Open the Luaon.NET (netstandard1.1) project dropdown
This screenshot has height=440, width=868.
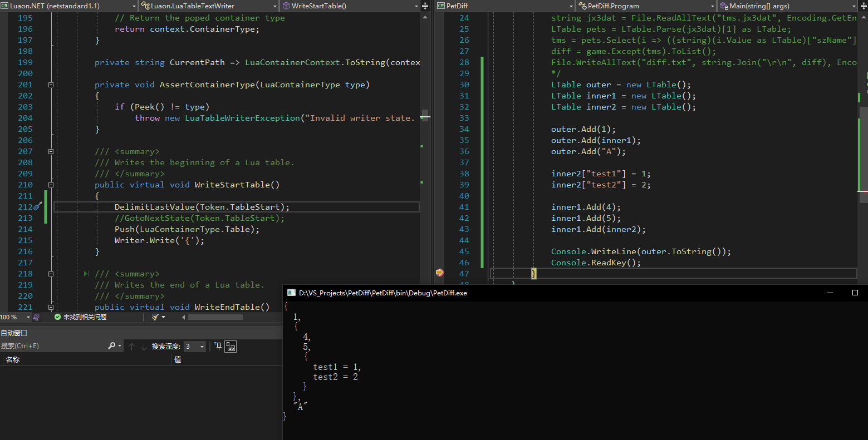click(69, 6)
